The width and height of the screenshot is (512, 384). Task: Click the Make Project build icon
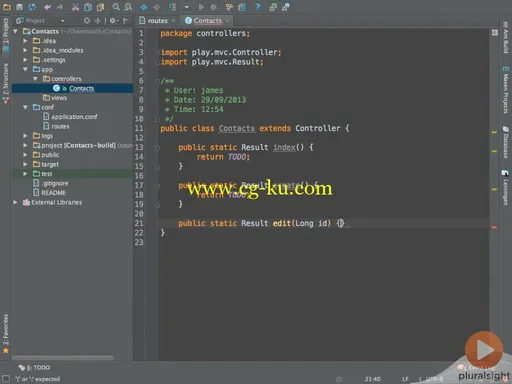coord(172,7)
